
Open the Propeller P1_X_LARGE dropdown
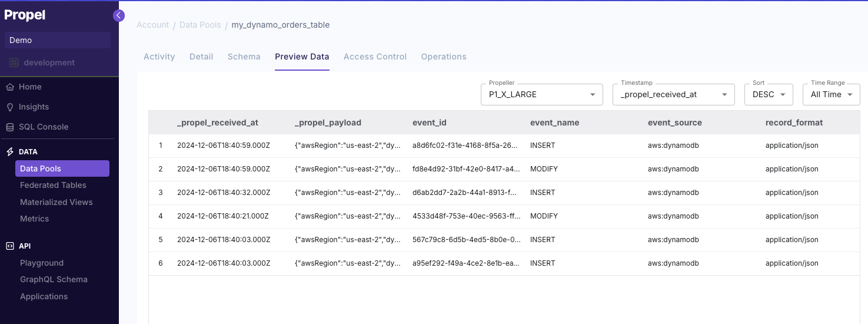coord(542,94)
